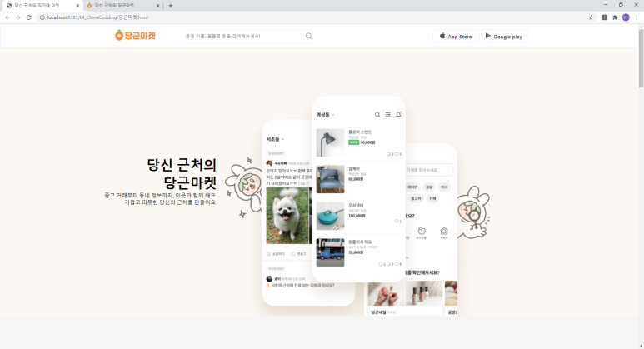
Task: Click the 당신 근처의 당근마켓 headline
Action: tap(182, 173)
